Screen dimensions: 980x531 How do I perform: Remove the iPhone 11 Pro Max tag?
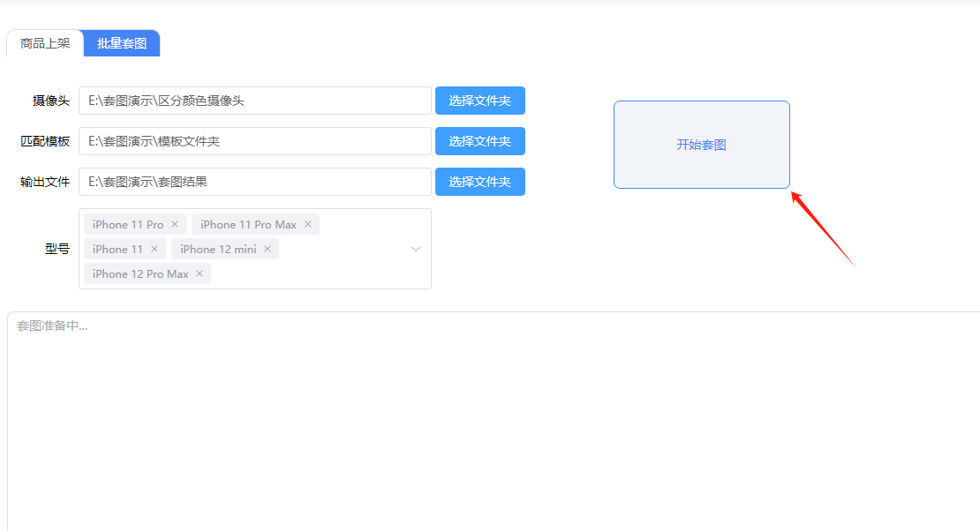coord(308,224)
